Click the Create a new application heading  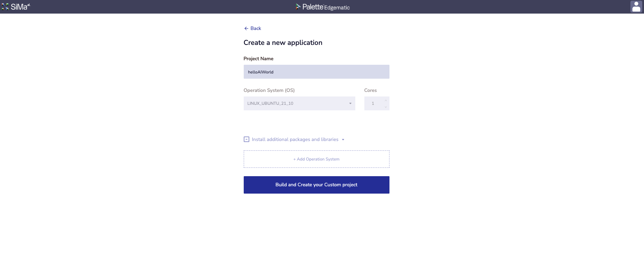click(x=283, y=43)
